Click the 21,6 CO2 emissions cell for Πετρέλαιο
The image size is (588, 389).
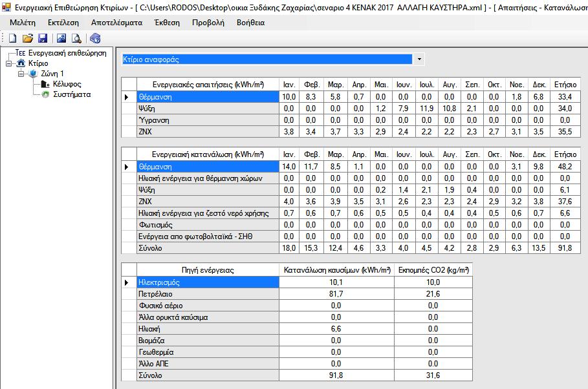pyautogui.click(x=433, y=294)
